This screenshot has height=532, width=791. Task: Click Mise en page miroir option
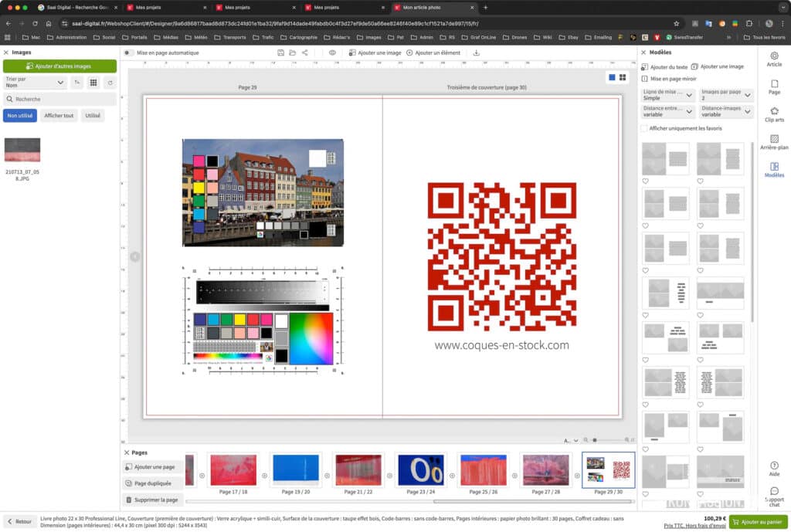pyautogui.click(x=668, y=79)
